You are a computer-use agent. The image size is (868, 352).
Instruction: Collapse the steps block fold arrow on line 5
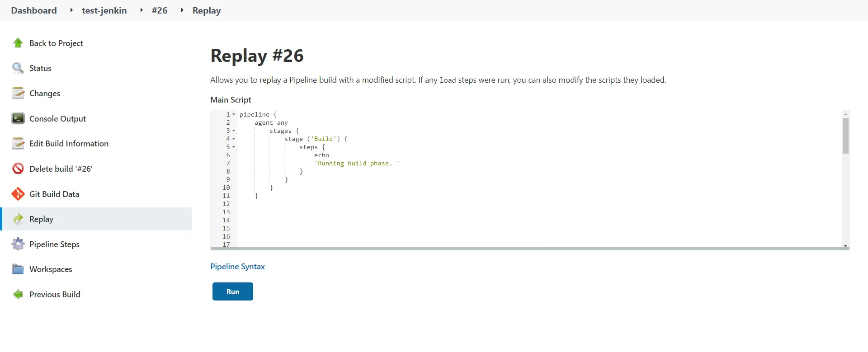(234, 147)
